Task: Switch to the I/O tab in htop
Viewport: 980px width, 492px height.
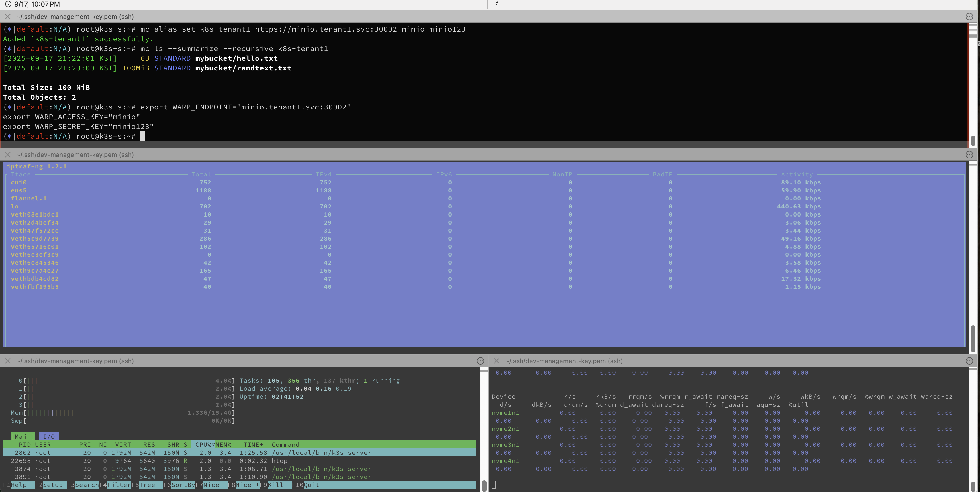Action: 49,437
